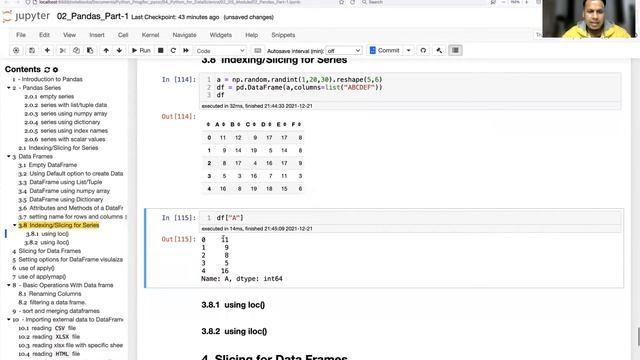
Task: Sort dataframe output by column F header
Action: [x=296, y=124]
